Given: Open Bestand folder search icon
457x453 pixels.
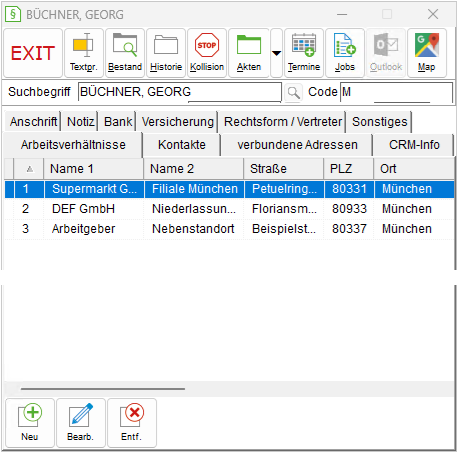Looking at the screenshot, I should click(x=125, y=53).
